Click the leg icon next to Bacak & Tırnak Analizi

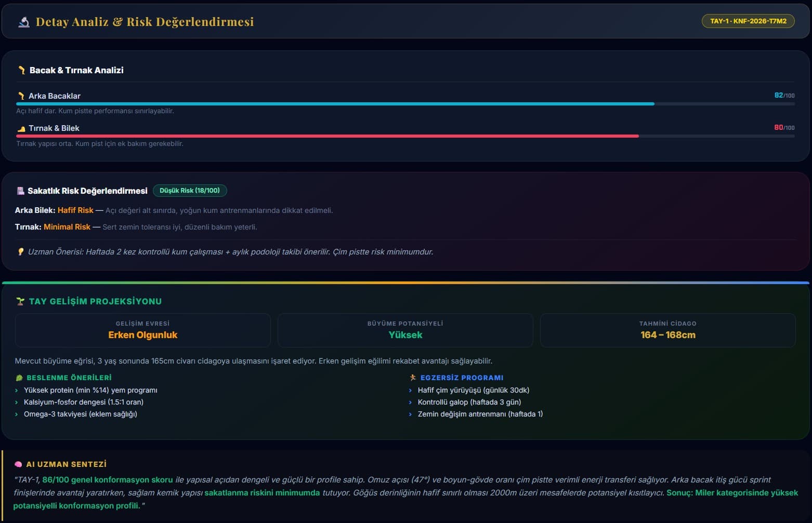(x=22, y=70)
